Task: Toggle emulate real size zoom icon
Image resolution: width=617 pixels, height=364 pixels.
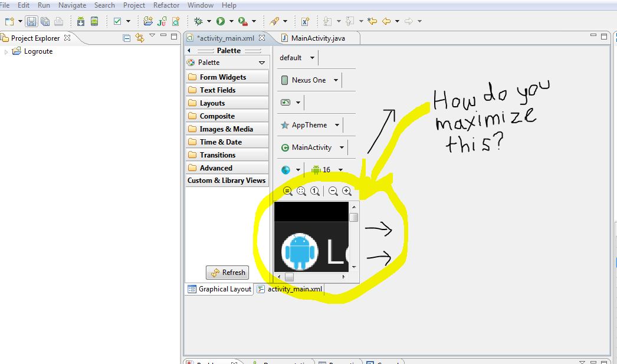Action: click(288, 191)
